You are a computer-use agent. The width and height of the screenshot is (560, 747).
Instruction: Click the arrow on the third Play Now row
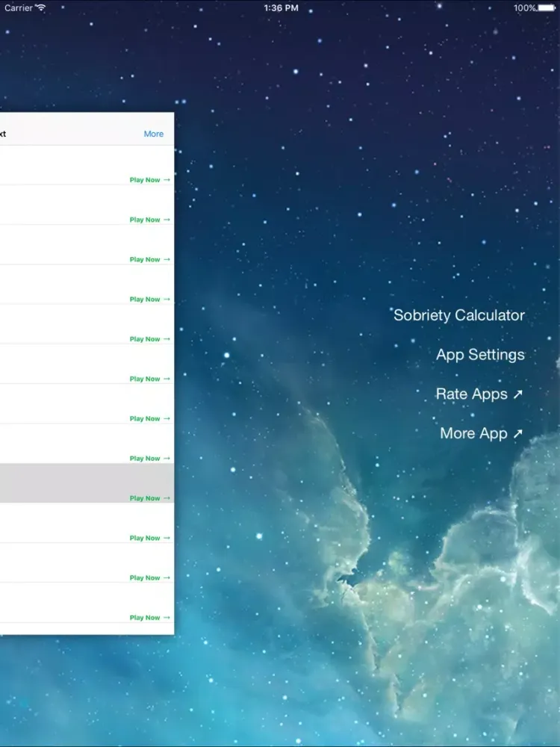[x=167, y=259]
